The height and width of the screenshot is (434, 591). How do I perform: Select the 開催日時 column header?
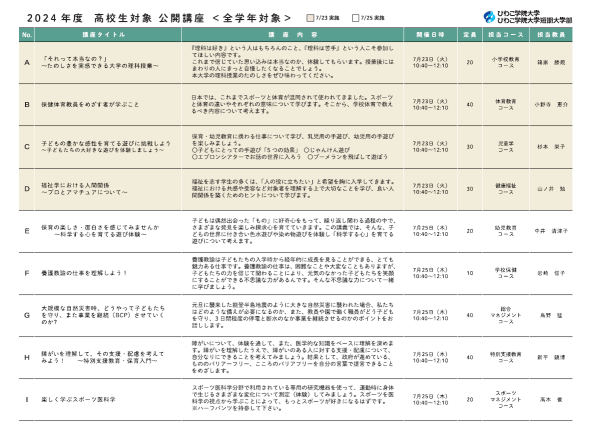pos(430,35)
